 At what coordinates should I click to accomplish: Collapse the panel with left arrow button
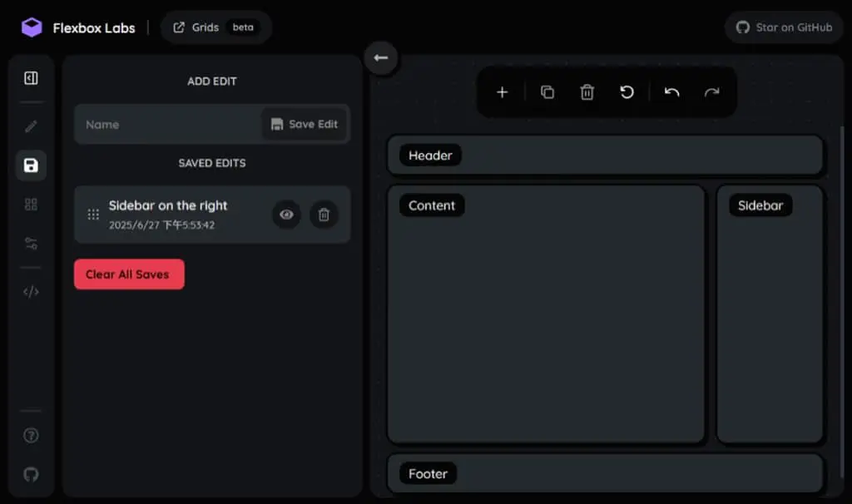coord(381,57)
